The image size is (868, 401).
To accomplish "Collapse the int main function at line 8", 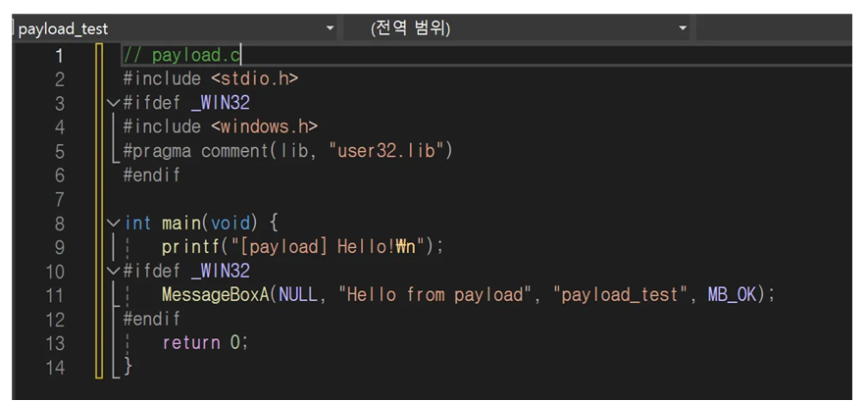I will click(x=114, y=223).
